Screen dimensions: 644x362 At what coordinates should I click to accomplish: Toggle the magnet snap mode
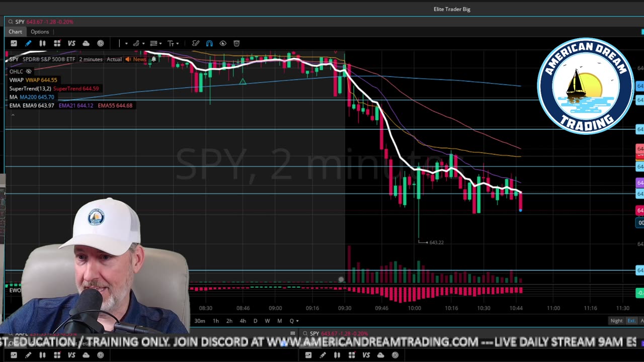coord(209,43)
